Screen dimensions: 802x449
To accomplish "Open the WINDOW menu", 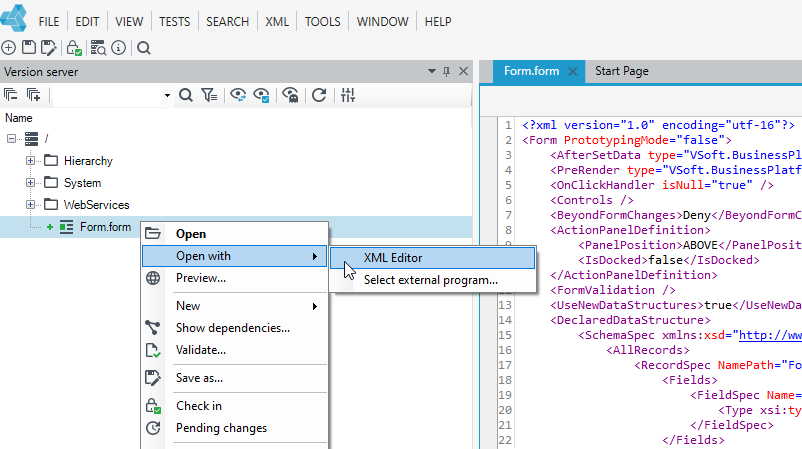I will (x=383, y=22).
